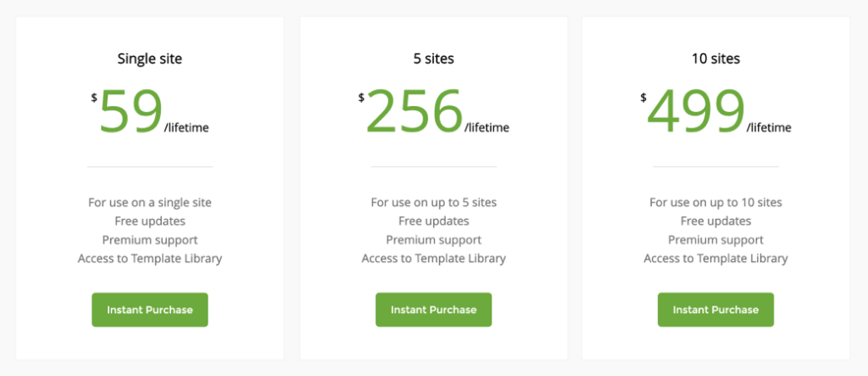Click "For use on a single site" text
This screenshot has width=868, height=376.
(x=149, y=203)
